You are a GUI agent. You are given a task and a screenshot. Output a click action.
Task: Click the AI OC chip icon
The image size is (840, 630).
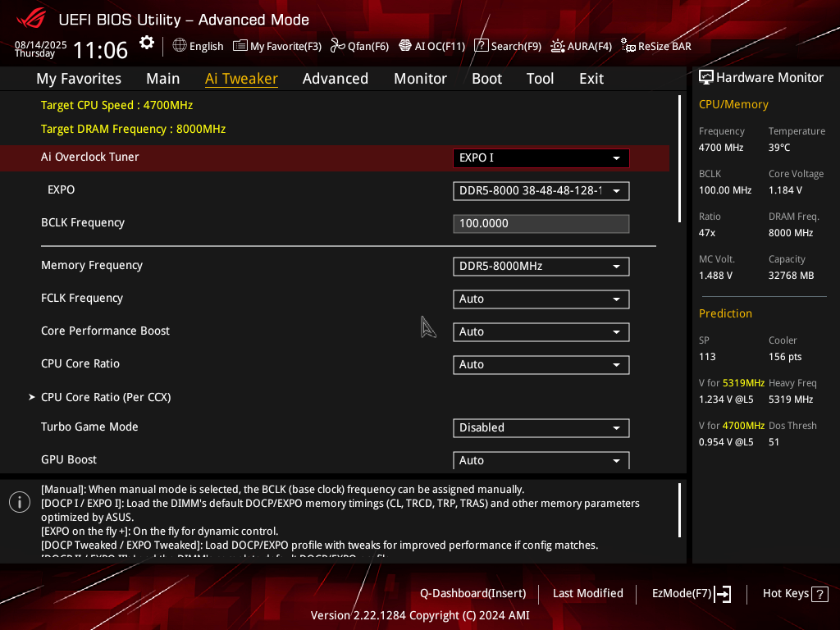pos(405,46)
